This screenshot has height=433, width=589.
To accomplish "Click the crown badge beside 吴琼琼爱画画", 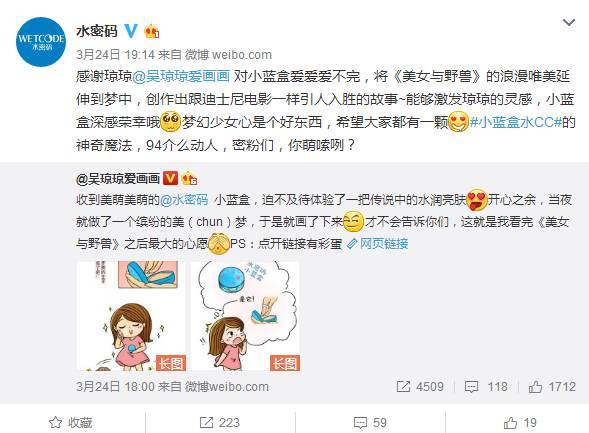I will pos(189,178).
